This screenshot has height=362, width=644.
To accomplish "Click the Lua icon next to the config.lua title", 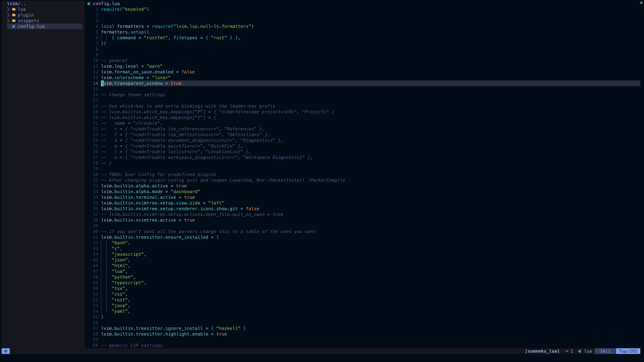I will 89,4.
